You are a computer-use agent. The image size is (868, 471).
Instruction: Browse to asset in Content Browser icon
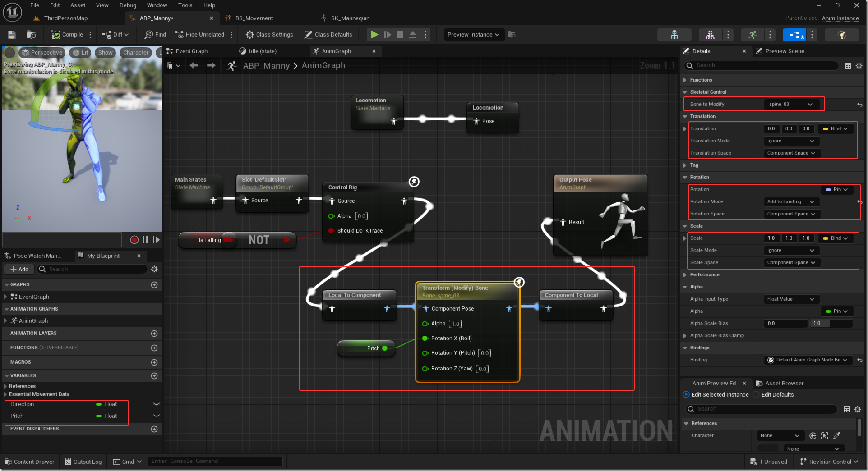31,35
